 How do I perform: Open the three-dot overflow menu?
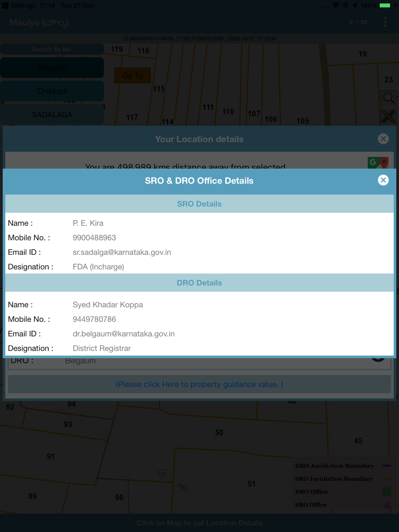385,22
